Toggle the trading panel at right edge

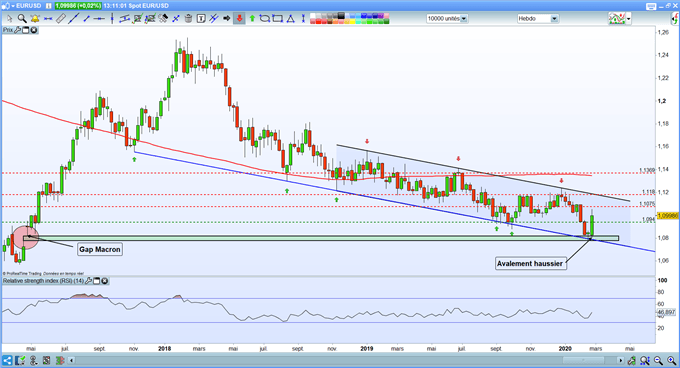675,19
